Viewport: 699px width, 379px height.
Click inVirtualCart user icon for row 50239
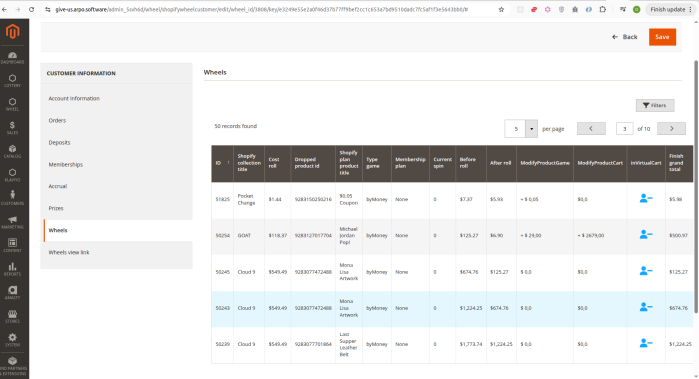[646, 343]
